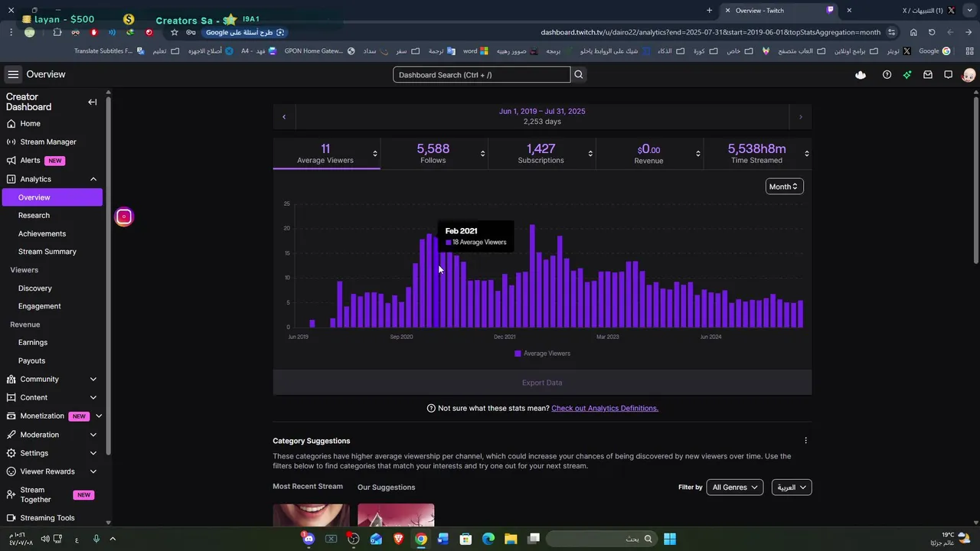Open Microsoft Store from taskbar
This screenshot has height=551, width=980.
coord(465,539)
